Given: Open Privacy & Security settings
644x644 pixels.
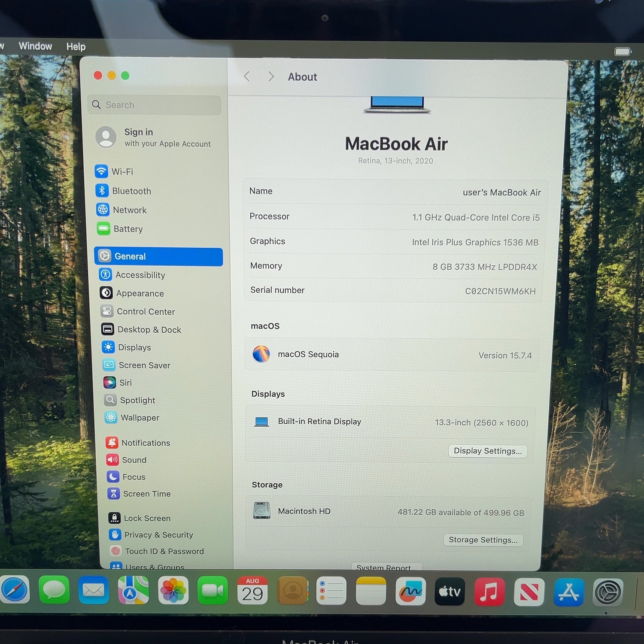Looking at the screenshot, I should click(x=151, y=535).
